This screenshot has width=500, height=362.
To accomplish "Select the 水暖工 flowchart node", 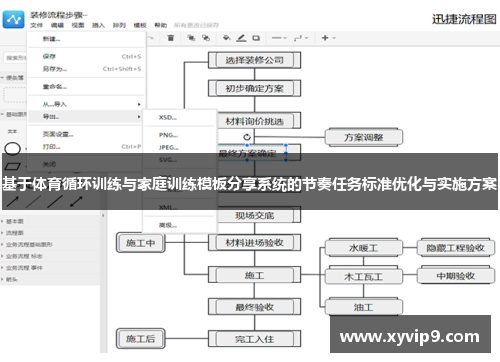I will tap(364, 248).
